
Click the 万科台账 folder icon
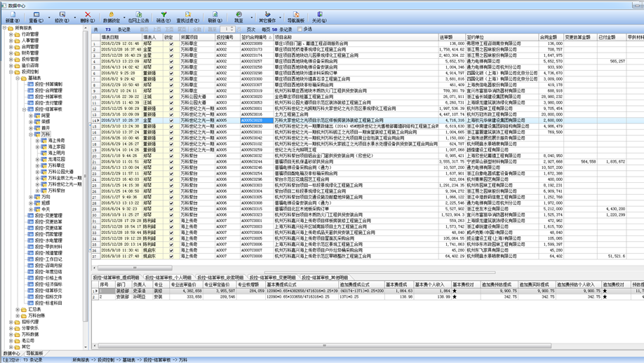[24, 316]
